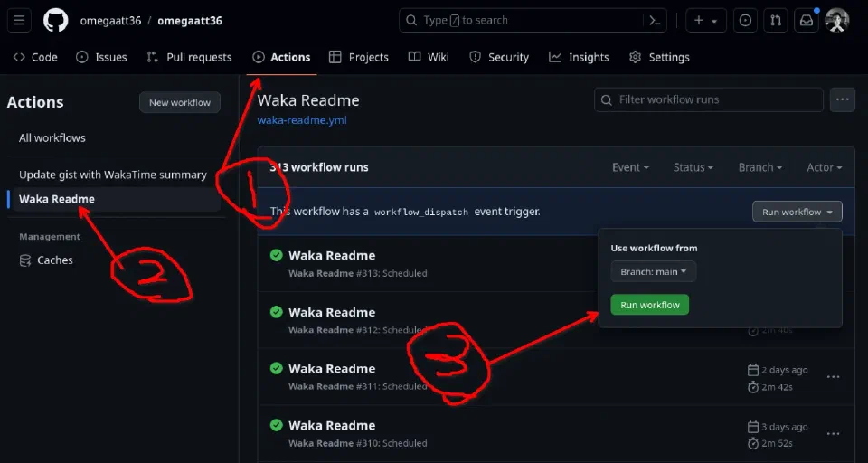Viewport: 868px width, 463px height.
Task: Switch to the Settings tab
Action: click(660, 57)
